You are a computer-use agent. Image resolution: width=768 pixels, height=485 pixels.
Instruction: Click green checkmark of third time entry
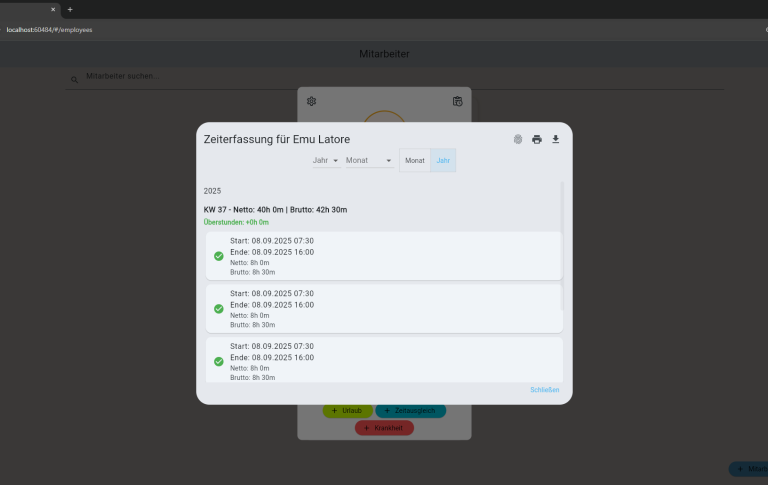tap(219, 361)
